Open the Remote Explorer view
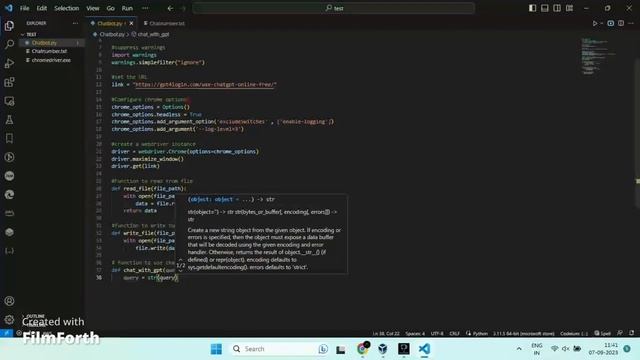Viewport: 640px width, 360px height. (x=9, y=101)
